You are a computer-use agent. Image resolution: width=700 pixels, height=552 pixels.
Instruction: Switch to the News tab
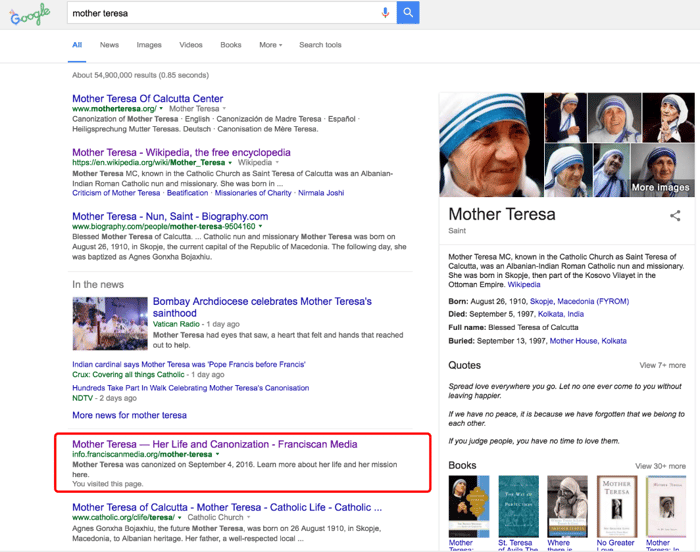109,45
